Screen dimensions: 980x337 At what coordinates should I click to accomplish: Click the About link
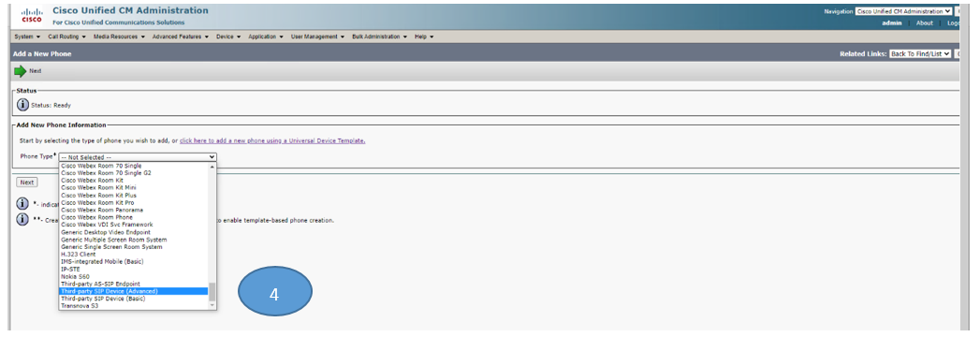click(x=925, y=23)
